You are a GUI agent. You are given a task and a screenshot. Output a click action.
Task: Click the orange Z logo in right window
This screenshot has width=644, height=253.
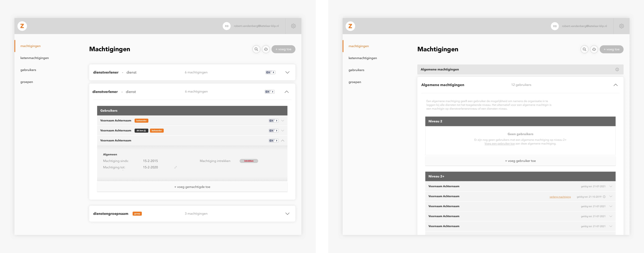click(350, 26)
